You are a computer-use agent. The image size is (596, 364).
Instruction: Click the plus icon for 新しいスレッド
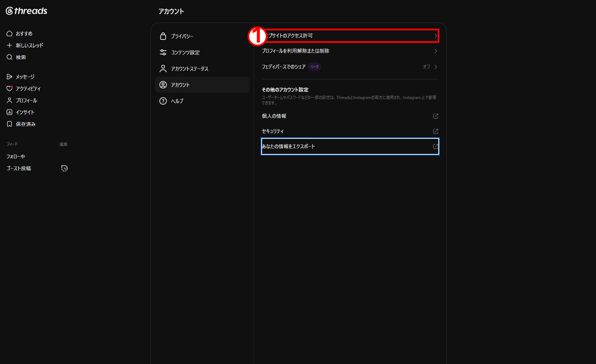coord(9,45)
